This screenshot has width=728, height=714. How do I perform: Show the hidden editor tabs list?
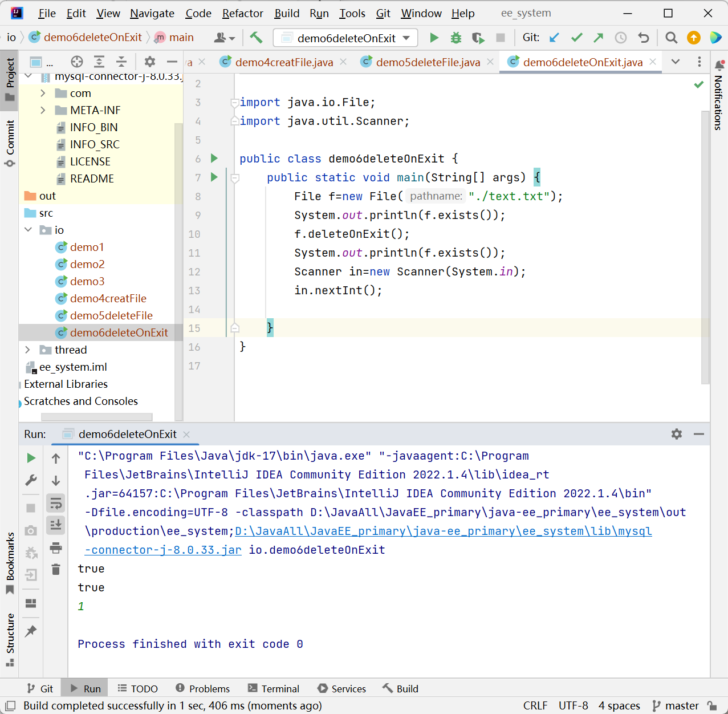pos(676,62)
